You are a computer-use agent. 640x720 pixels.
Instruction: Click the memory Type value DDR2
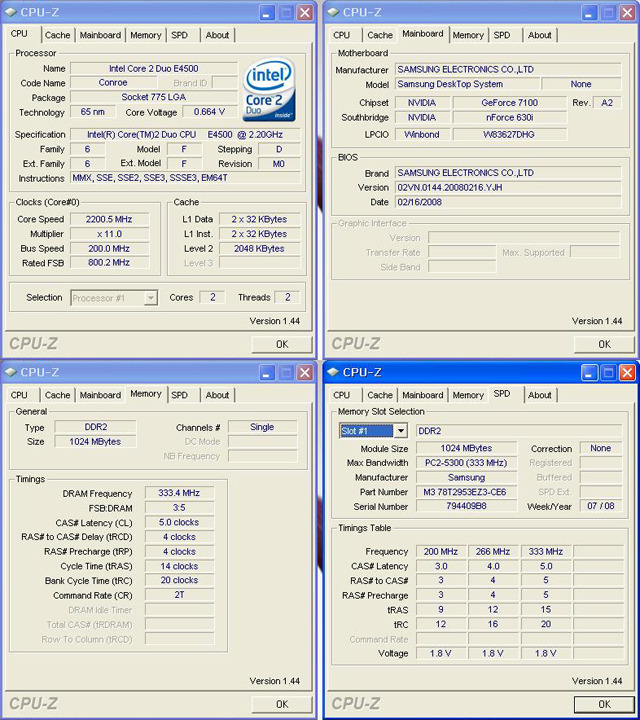coord(95,427)
